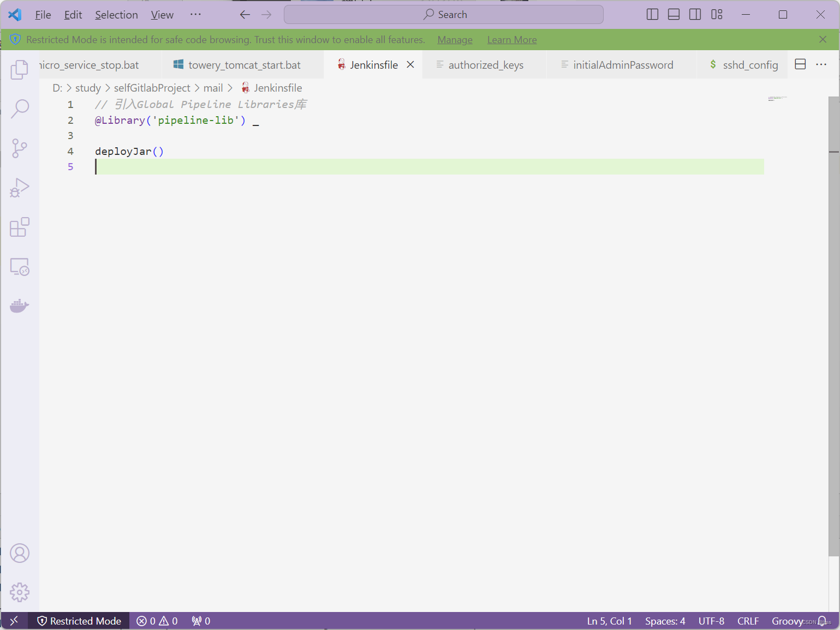Switch to the initialAdminPassword tab
This screenshot has height=630, width=840.
(622, 65)
